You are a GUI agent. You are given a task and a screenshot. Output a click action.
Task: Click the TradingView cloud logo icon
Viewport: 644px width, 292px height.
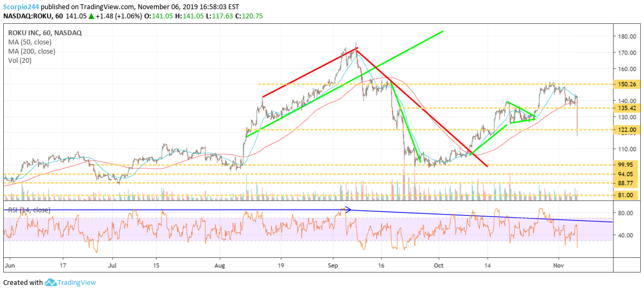pos(50,283)
